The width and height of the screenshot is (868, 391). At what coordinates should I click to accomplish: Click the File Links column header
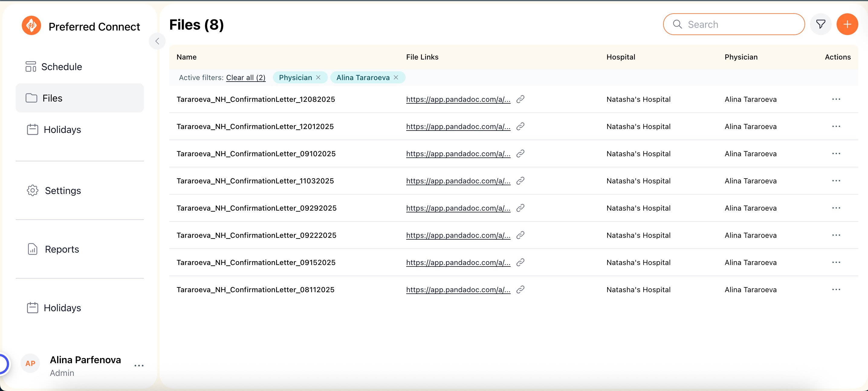(422, 57)
